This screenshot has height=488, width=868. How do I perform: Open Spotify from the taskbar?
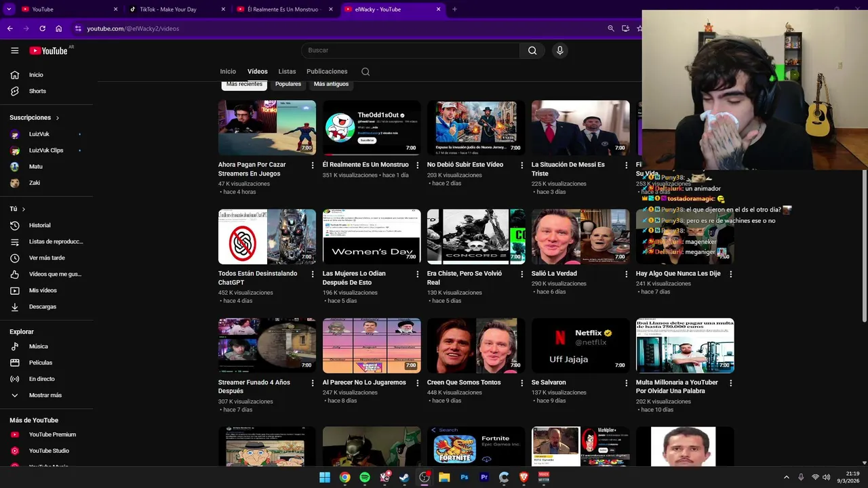(x=365, y=477)
